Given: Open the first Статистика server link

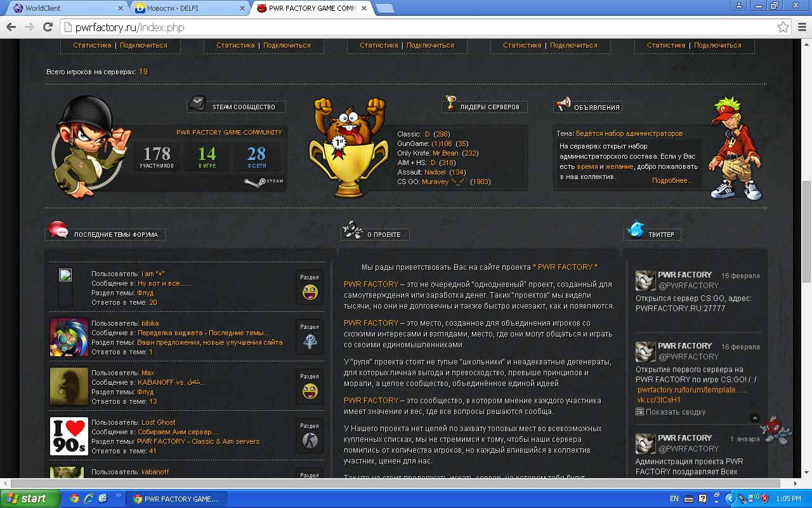Looking at the screenshot, I should [93, 45].
